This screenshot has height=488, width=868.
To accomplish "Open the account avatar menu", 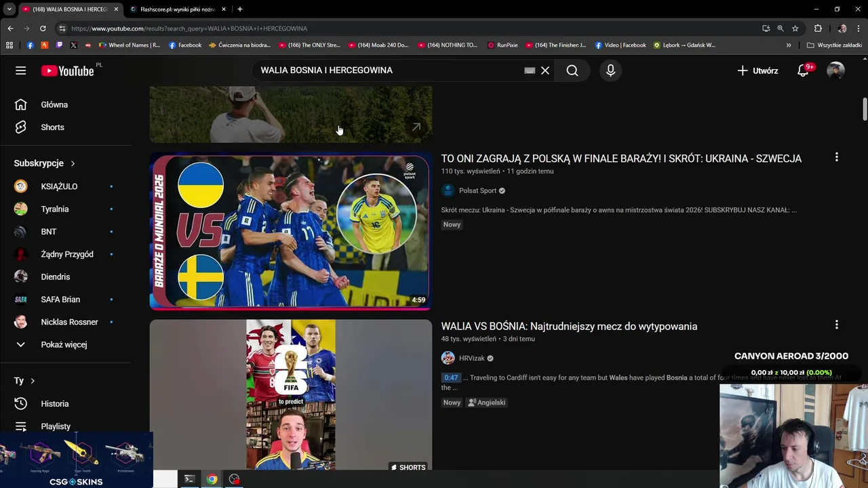I will click(835, 70).
